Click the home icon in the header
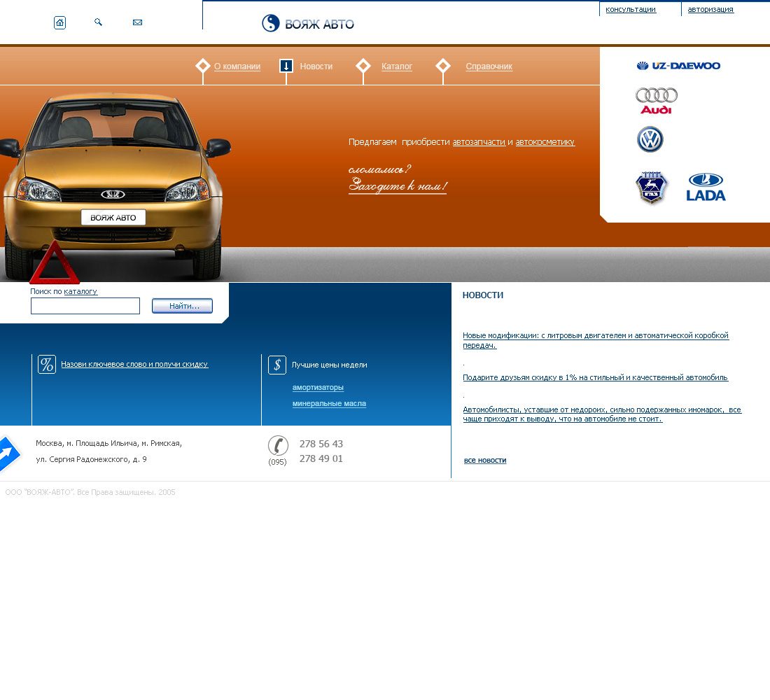Image resolution: width=770 pixels, height=700 pixels. [x=59, y=22]
